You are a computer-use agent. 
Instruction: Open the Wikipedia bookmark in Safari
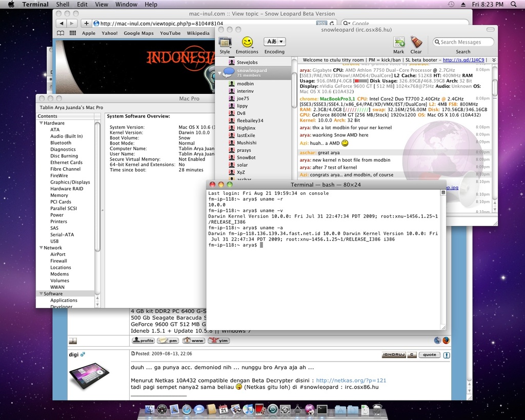pos(198,33)
